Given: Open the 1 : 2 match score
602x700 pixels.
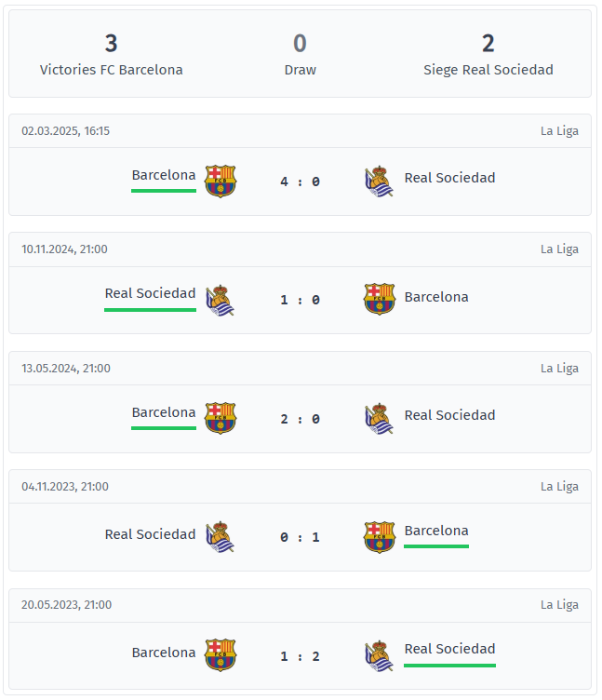Looking at the screenshot, I should [300, 656].
